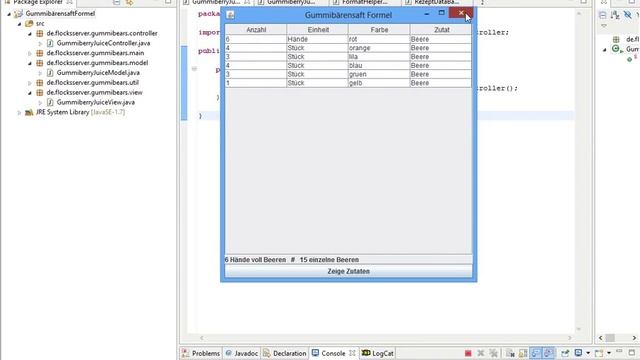
Task: Click the Zutat column header
Action: [441, 30]
